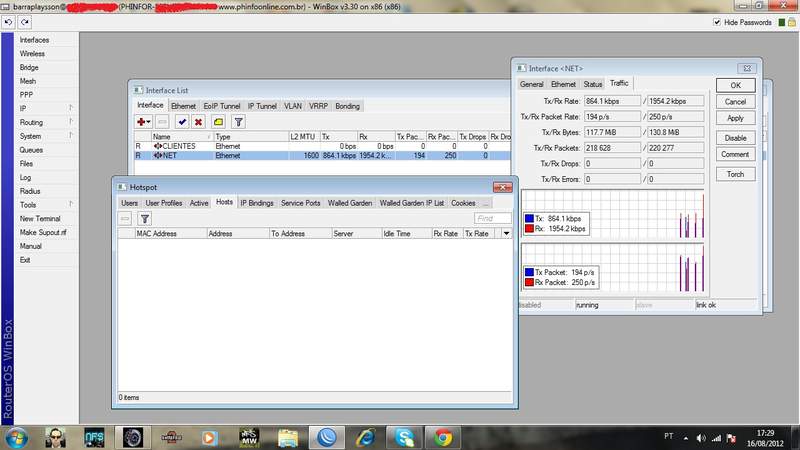Screen dimensions: 800x450
Task: Open the General tab in Interface NET
Action: pos(532,84)
